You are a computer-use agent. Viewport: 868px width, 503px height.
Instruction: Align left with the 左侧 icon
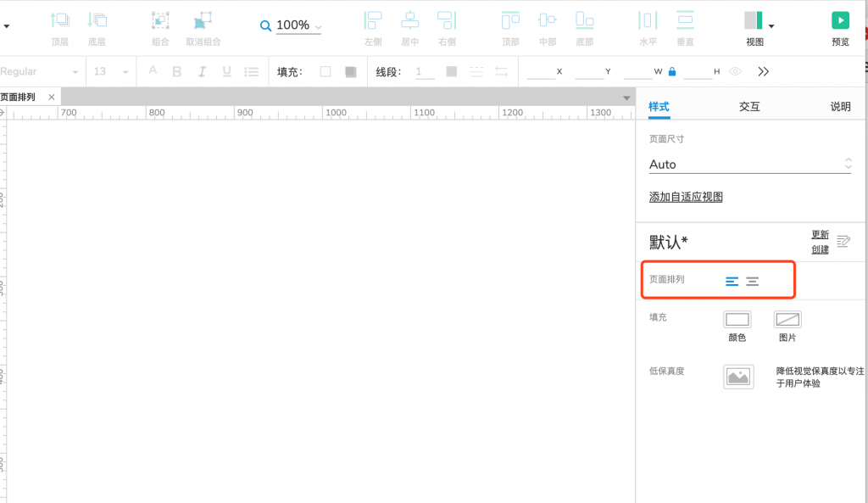click(x=373, y=21)
